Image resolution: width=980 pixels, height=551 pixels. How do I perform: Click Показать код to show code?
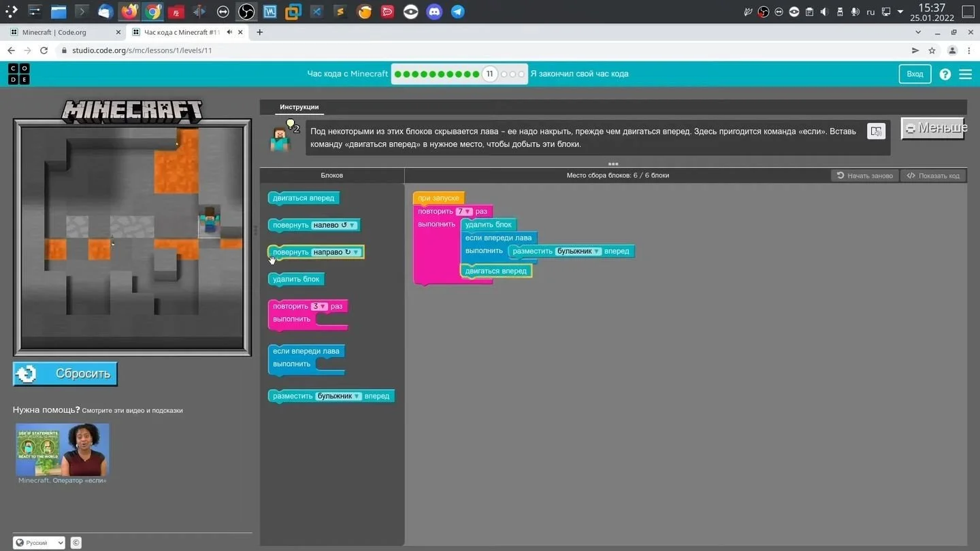click(x=933, y=176)
